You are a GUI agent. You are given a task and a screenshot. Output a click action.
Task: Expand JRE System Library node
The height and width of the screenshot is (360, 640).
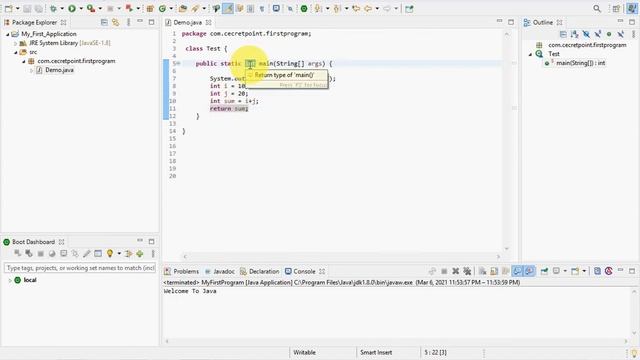16,43
